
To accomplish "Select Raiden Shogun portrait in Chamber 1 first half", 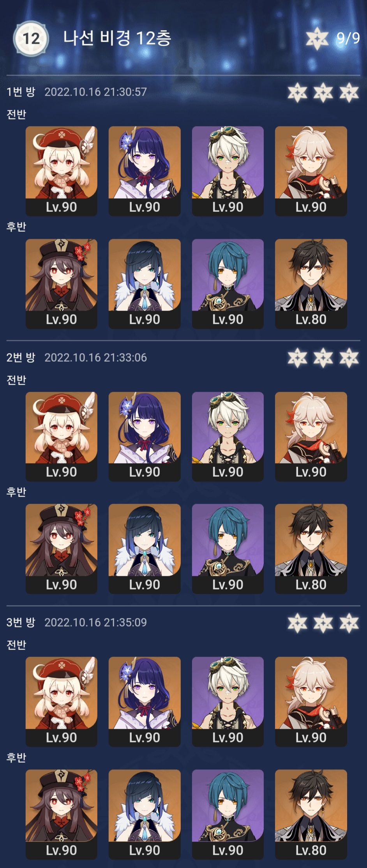I will coord(145,171).
